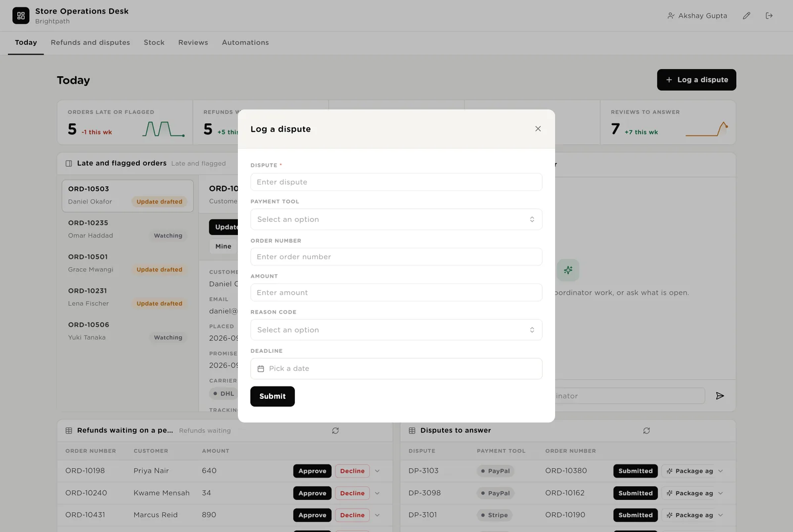Click the pencil edit icon in header
This screenshot has height=532, width=793.
(x=746, y=16)
